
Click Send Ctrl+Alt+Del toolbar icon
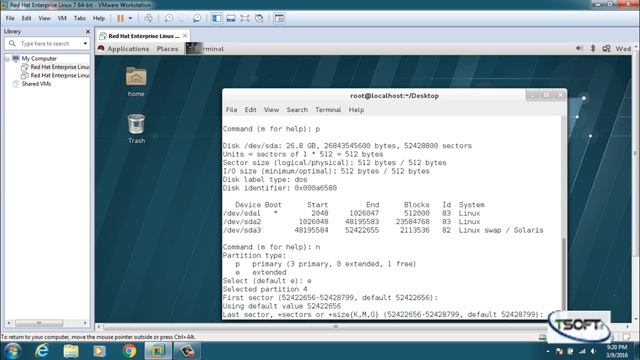point(149,18)
